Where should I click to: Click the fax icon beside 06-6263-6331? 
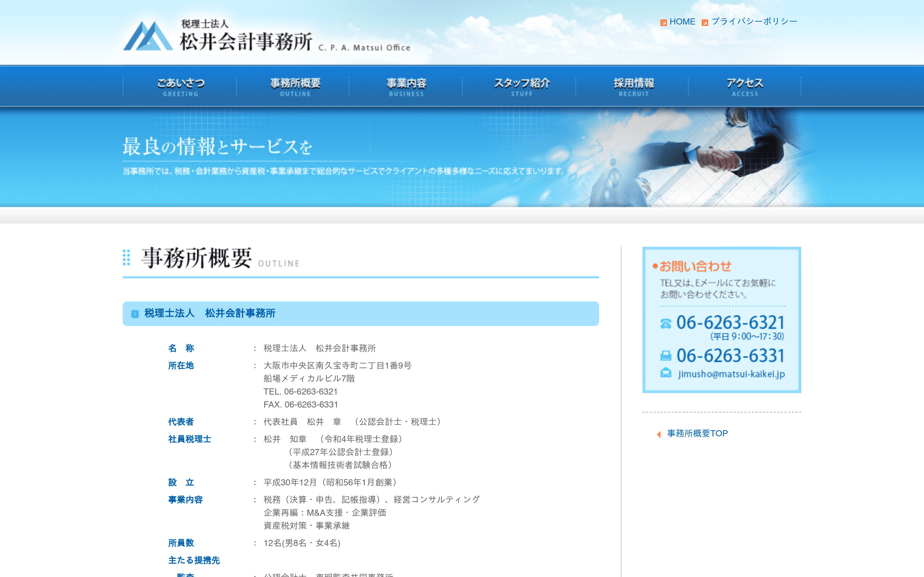coord(666,356)
